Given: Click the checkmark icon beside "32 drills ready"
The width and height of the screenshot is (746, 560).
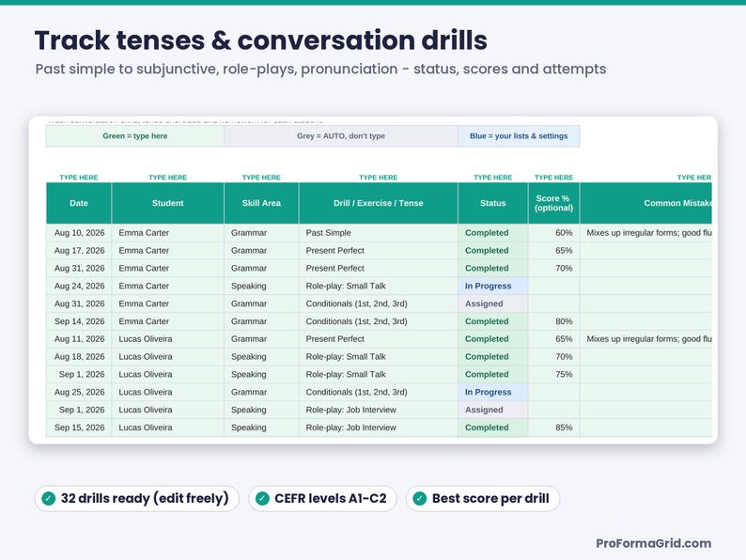Looking at the screenshot, I should pos(49,499).
